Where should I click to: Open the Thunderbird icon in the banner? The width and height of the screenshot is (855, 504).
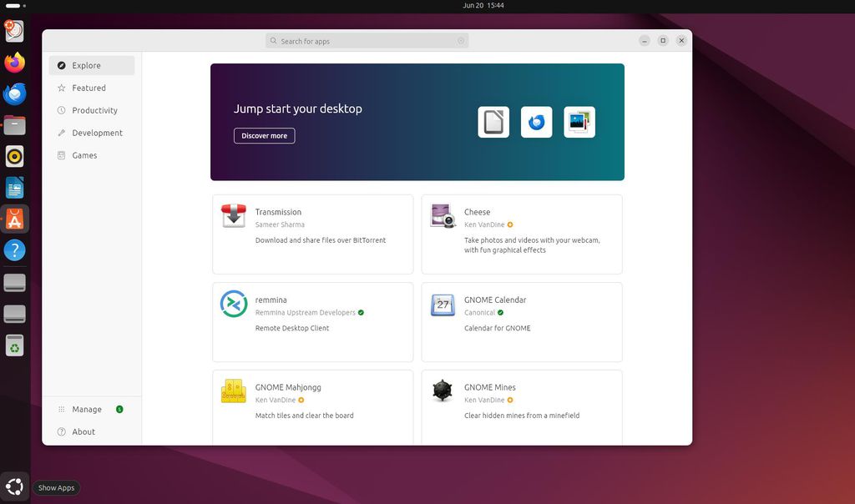[x=536, y=121]
